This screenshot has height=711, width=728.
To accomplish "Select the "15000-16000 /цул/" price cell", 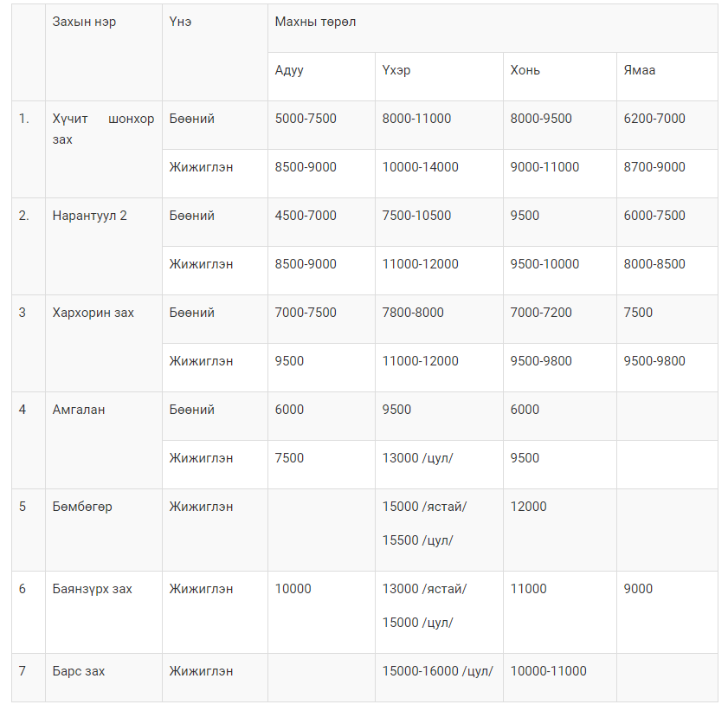I will click(x=437, y=671).
